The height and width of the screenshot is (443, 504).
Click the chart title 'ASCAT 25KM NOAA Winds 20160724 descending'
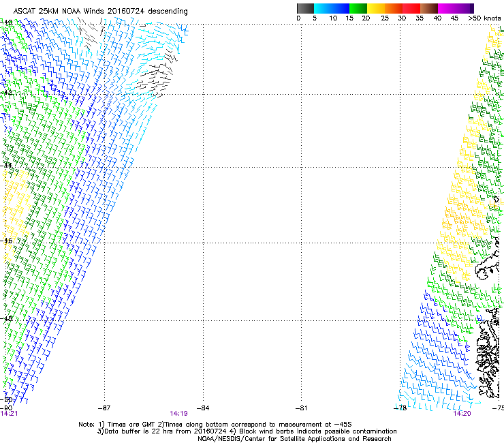(x=101, y=11)
